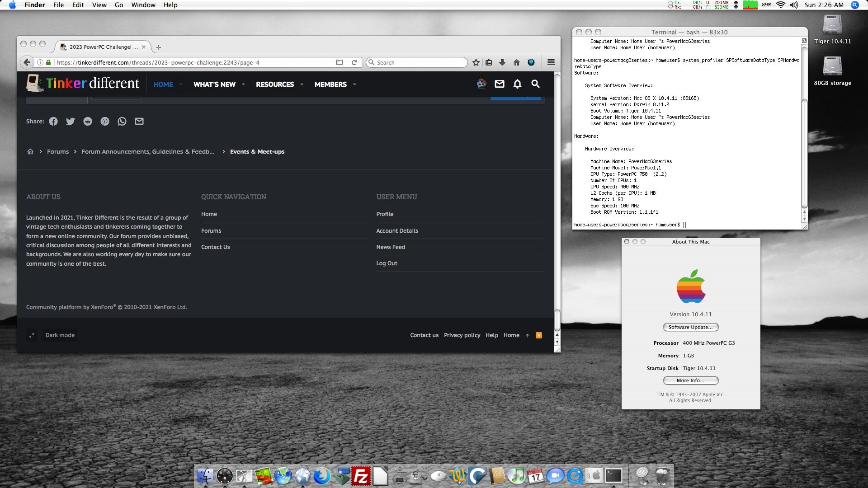Share thread on Reddit

coord(88,121)
